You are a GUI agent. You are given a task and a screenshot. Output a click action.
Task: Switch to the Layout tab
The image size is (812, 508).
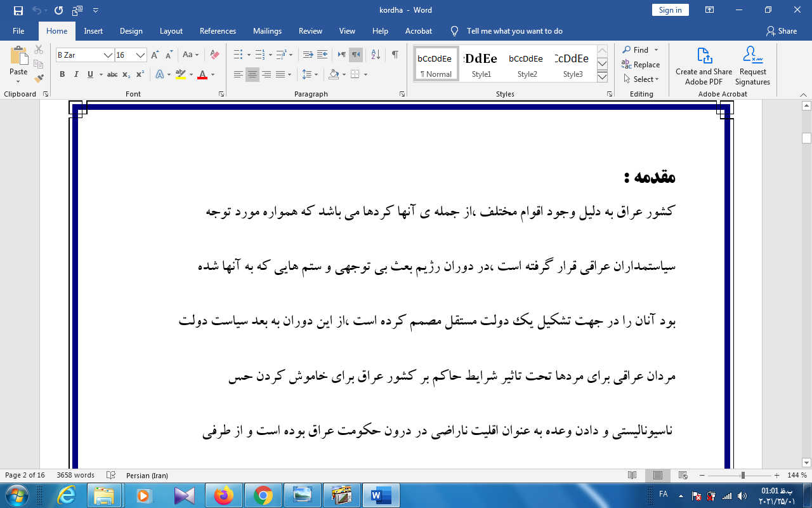pos(171,31)
